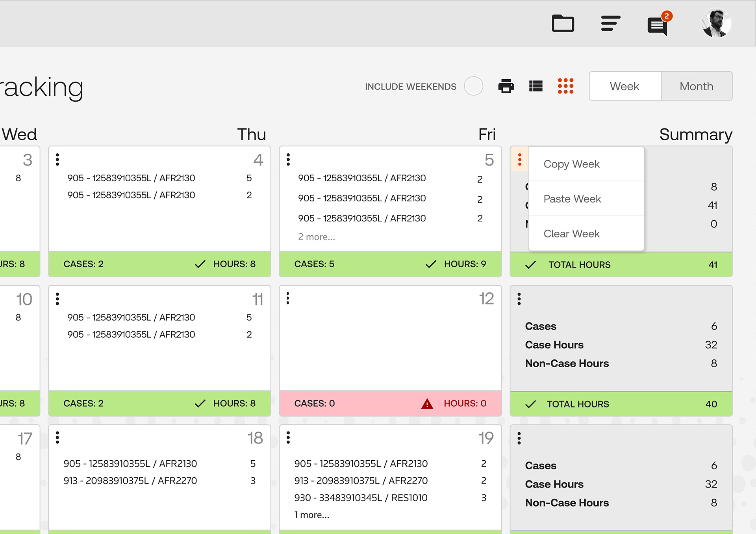
Task: Select the Week tab
Action: [x=625, y=86]
